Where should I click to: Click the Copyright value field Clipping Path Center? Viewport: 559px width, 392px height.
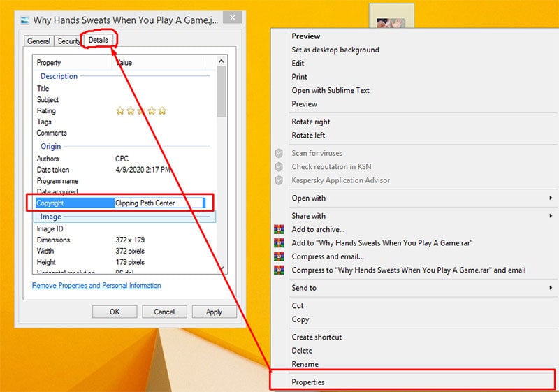[159, 203]
